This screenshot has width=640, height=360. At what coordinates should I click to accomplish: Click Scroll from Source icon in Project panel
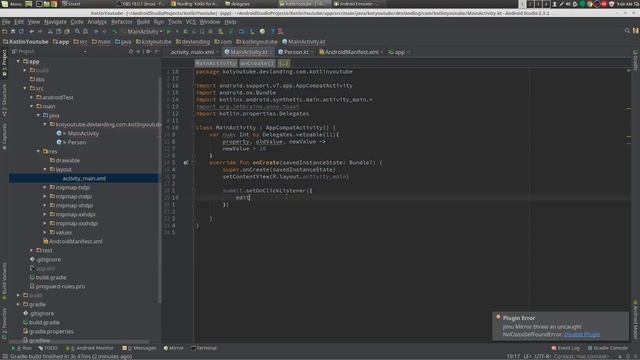(131, 51)
